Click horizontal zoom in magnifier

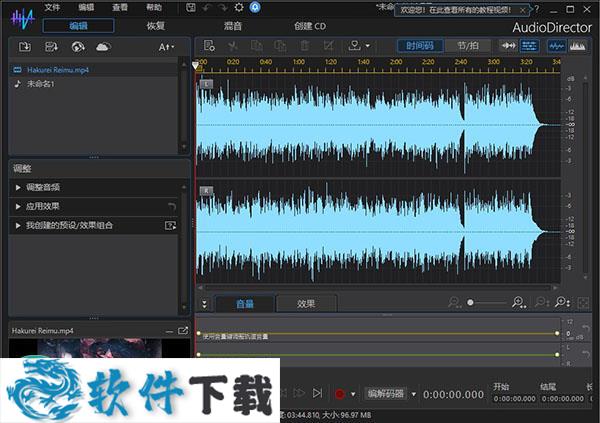(519, 302)
